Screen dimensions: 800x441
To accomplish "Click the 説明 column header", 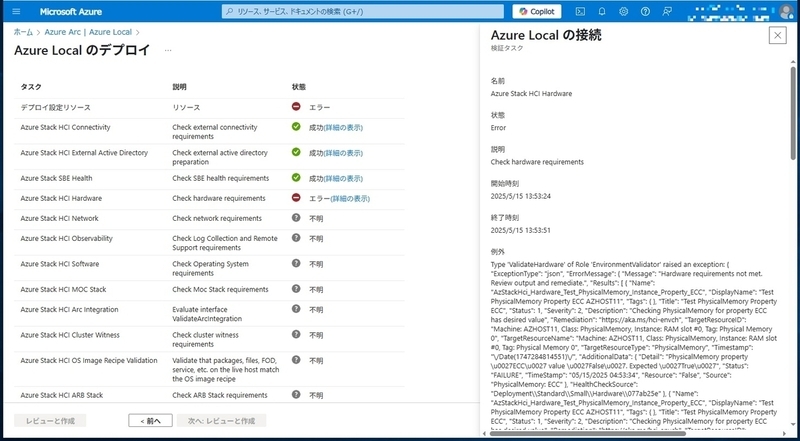I will coord(180,87).
